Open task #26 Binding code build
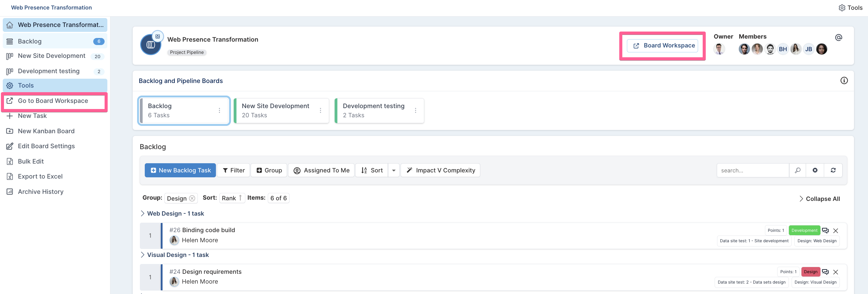 click(202, 230)
